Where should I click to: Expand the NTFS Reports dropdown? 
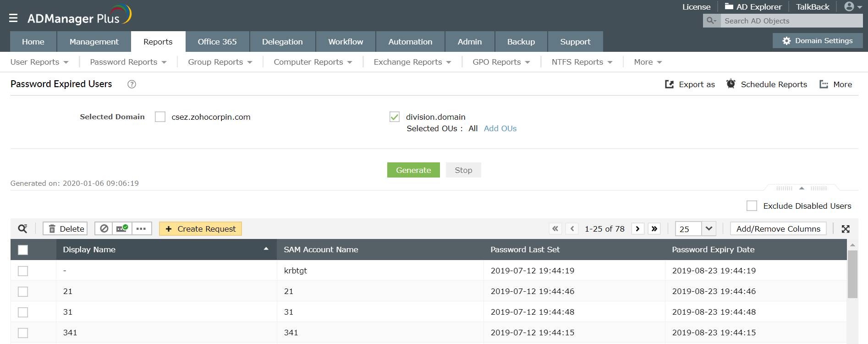[x=582, y=62]
